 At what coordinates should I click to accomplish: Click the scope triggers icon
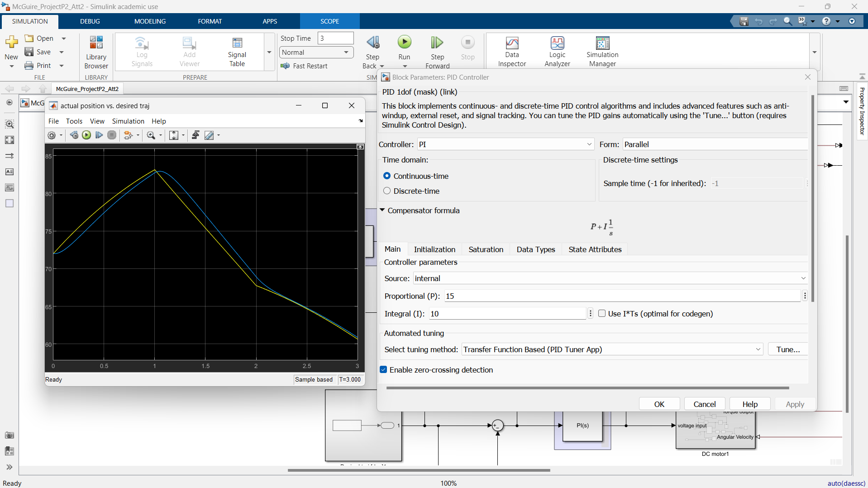[x=196, y=135]
